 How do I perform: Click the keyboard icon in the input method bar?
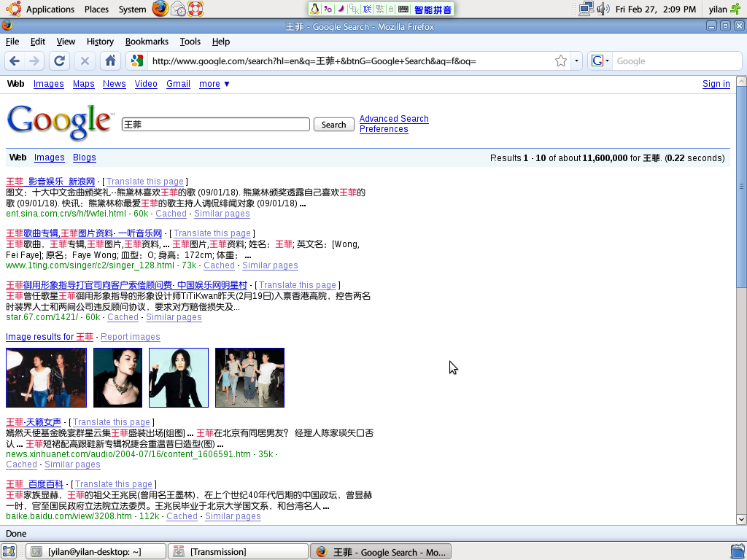pos(403,9)
